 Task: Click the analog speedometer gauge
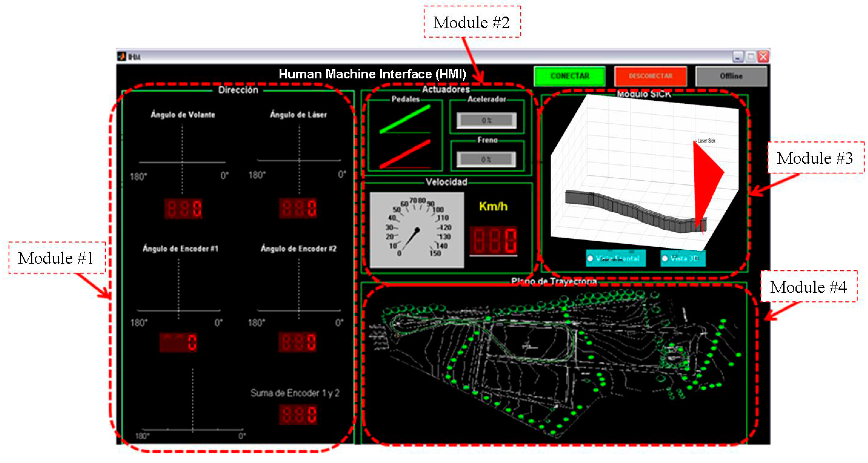pyautogui.click(x=417, y=230)
